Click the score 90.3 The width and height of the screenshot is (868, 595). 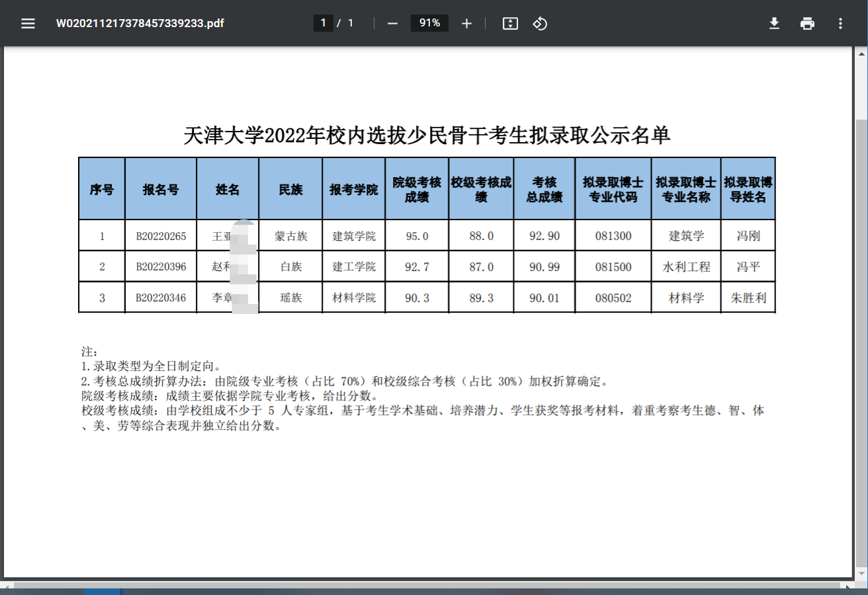click(417, 298)
